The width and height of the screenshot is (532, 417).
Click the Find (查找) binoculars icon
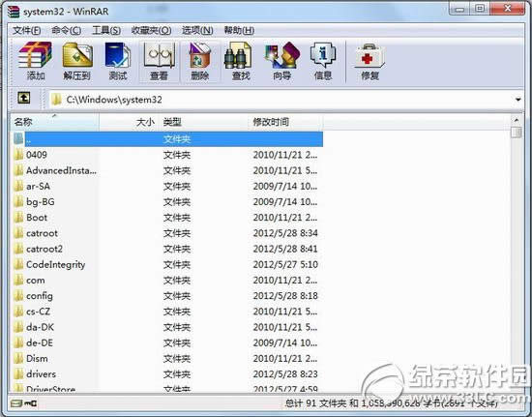click(238, 55)
